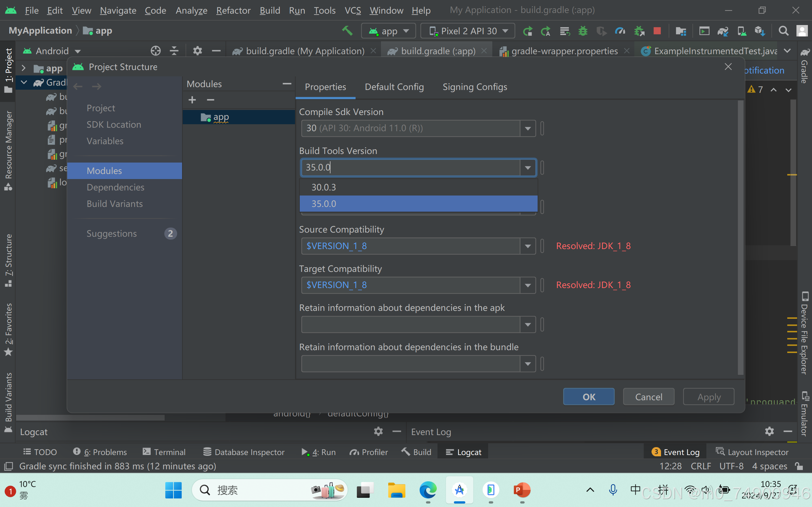The height and width of the screenshot is (507, 812).
Task: Open Microsoft Edge from the taskbar
Action: 428,490
